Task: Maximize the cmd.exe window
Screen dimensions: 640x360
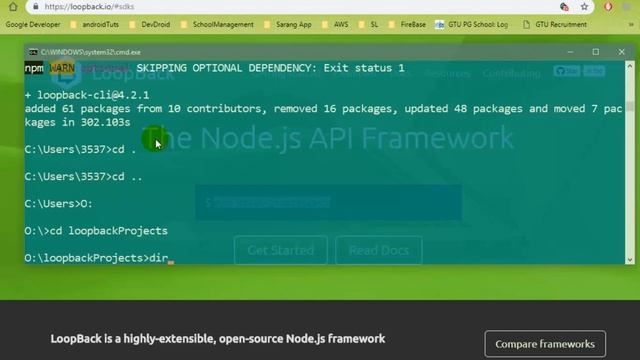Action: click(596, 52)
